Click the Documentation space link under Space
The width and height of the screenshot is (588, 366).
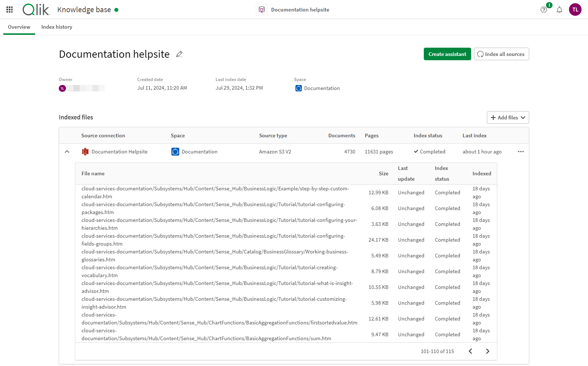322,88
